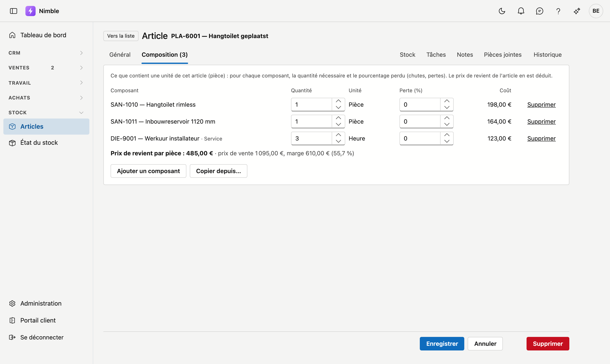Screen dimensions: 610x364
Task: Go to Tableau de bord
Action: click(x=46, y=35)
